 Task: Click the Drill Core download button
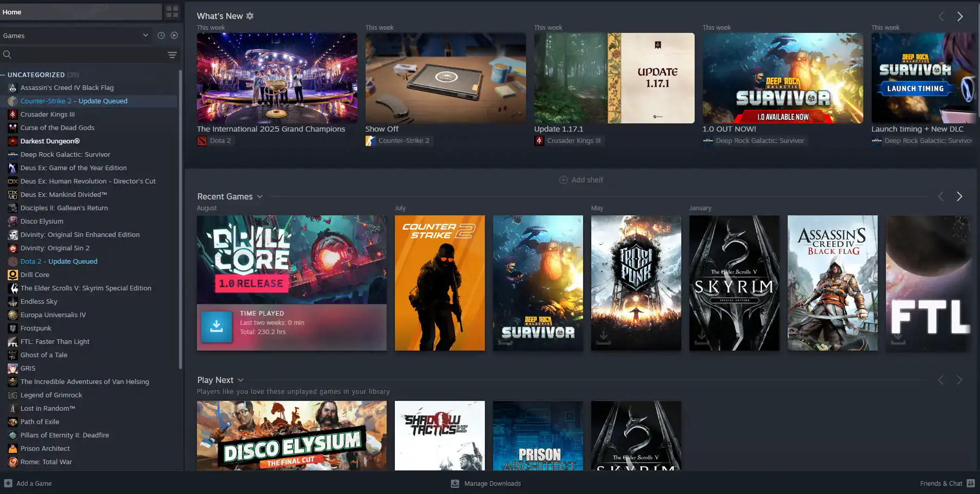(216, 326)
